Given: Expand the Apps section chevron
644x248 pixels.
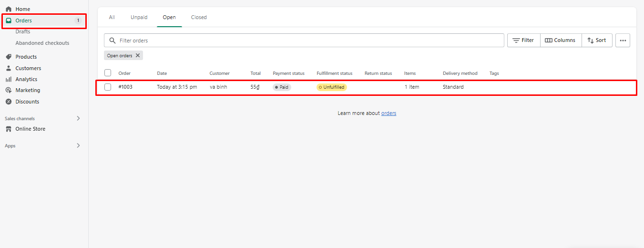Looking at the screenshot, I should click(x=78, y=145).
